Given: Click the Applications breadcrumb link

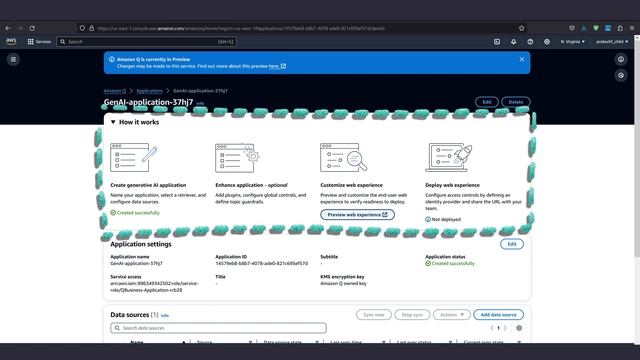Looking at the screenshot, I should pos(149,91).
